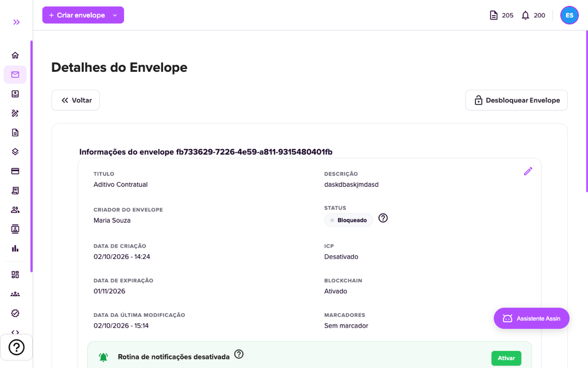The height and width of the screenshot is (368, 588).
Task: Click creation date 02/10/2026 - 14:24
Action: point(122,256)
